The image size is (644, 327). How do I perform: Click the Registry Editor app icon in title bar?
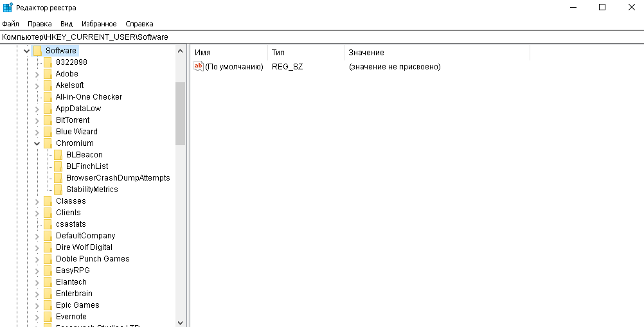tap(8, 7)
